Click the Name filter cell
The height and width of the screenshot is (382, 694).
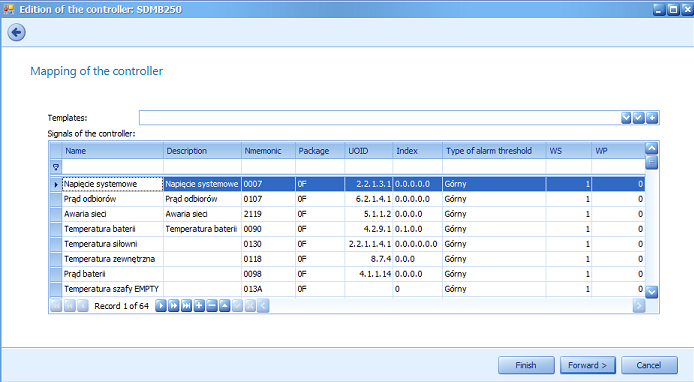[112, 167]
